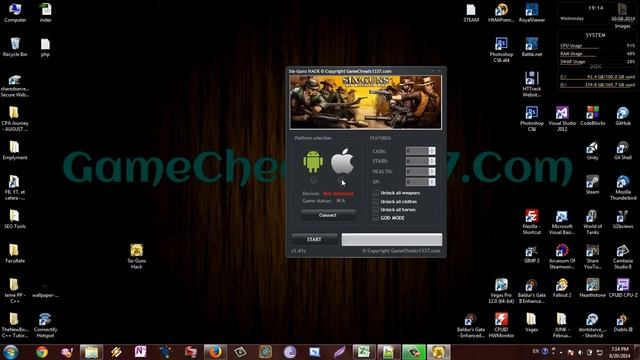This screenshot has width=640, height=360.
Task: Open the Computer desktop icon
Action: [15, 12]
